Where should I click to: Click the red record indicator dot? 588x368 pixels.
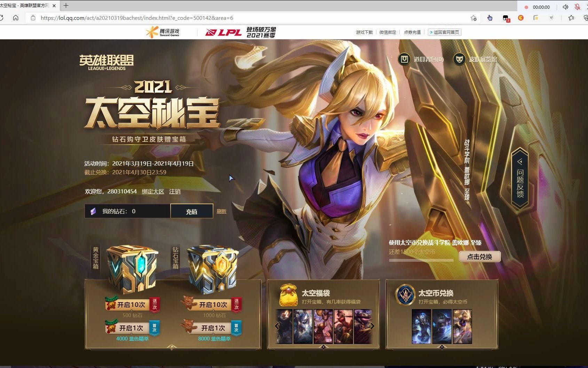pos(526,7)
